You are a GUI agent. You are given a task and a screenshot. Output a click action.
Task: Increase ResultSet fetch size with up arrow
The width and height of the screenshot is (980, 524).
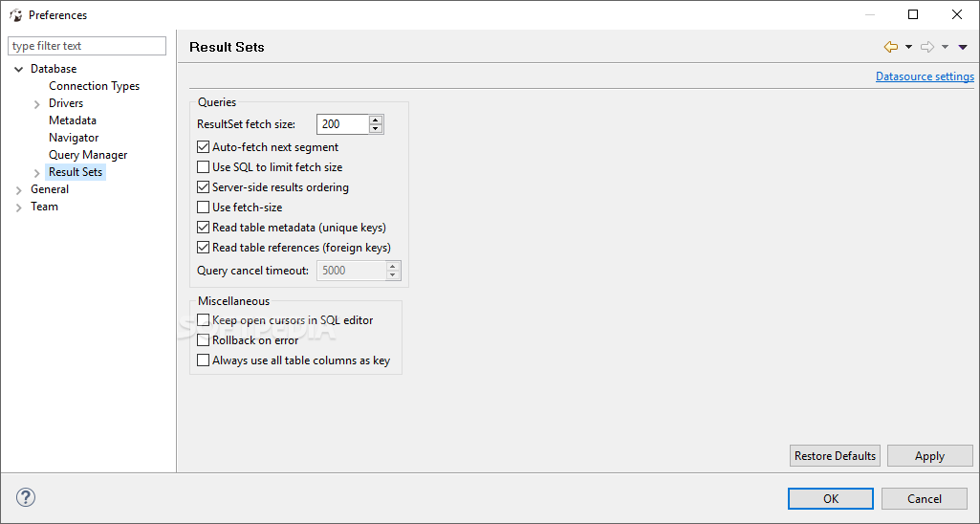(376, 120)
